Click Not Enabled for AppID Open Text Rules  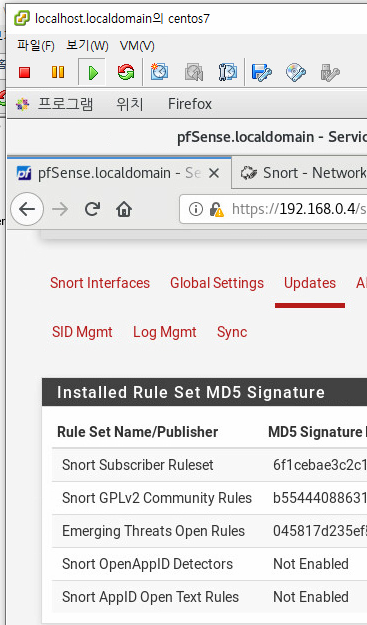point(311,597)
